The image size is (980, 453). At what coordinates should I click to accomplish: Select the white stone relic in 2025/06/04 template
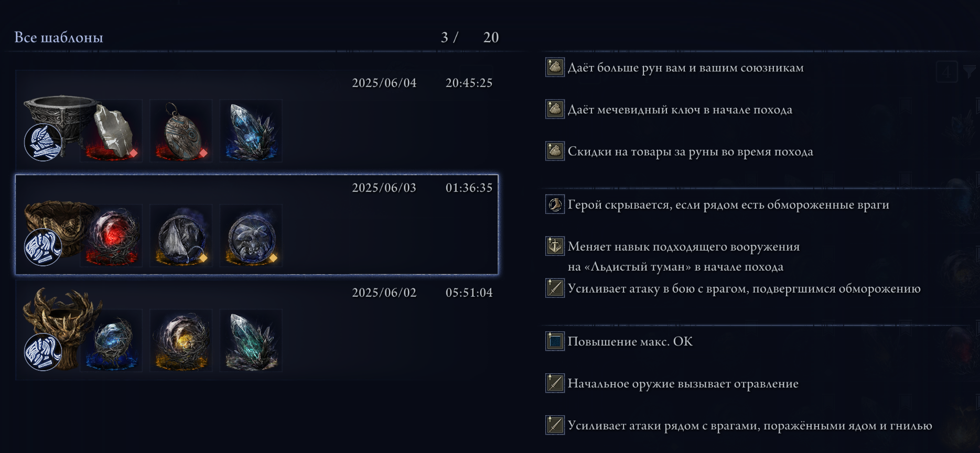point(111,131)
